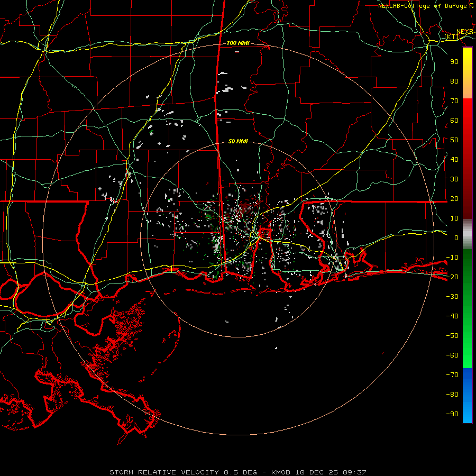The width and height of the screenshot is (476, 476).
Task: Click the -90 value on the velocity legend
Action: click(452, 414)
